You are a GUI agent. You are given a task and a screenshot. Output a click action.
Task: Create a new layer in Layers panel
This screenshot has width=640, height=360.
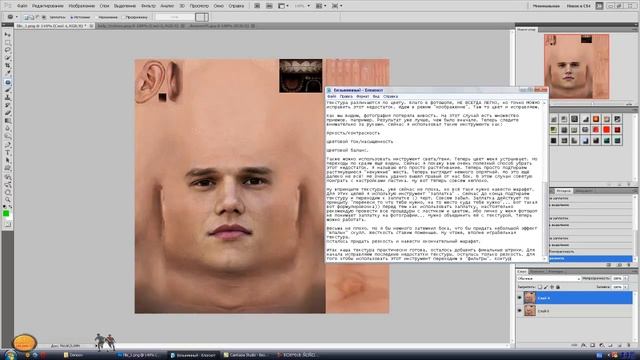tap(620, 345)
